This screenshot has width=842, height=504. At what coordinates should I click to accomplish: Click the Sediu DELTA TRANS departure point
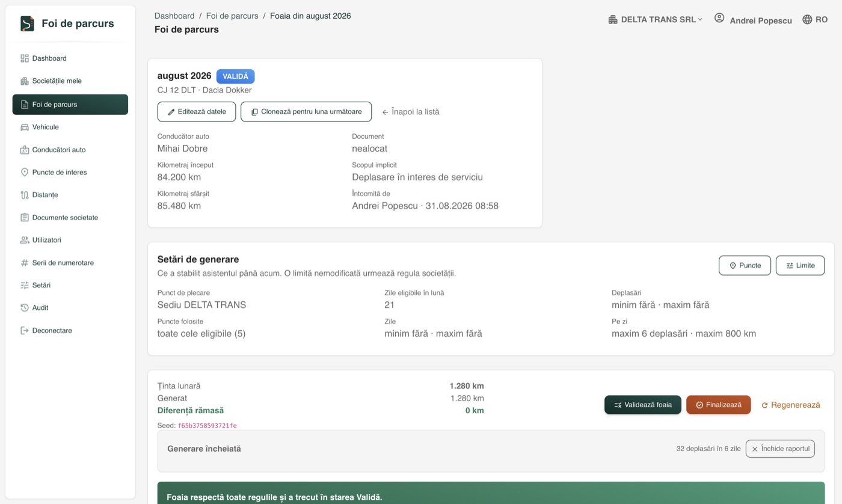click(x=202, y=305)
